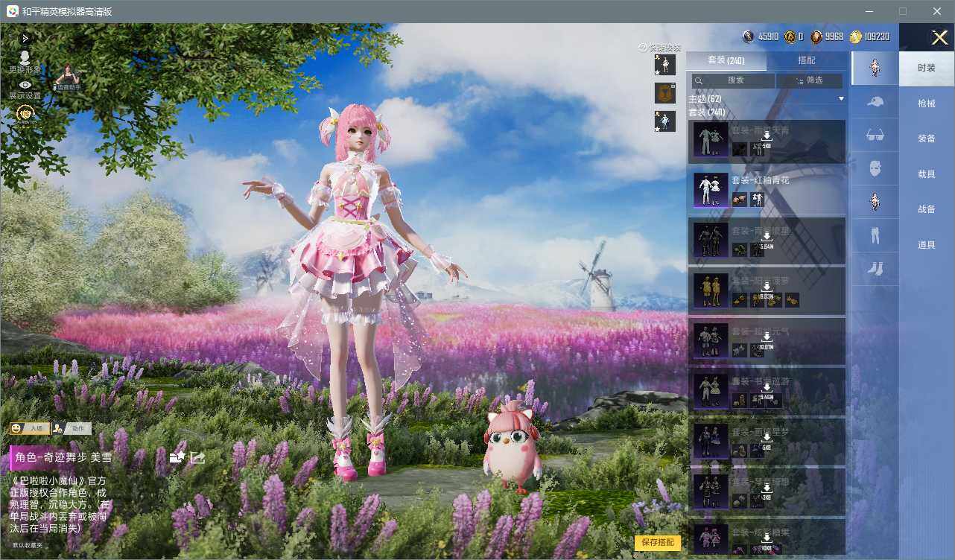Open the 道具 items menu
Screen dimensions: 955x560
click(x=927, y=245)
